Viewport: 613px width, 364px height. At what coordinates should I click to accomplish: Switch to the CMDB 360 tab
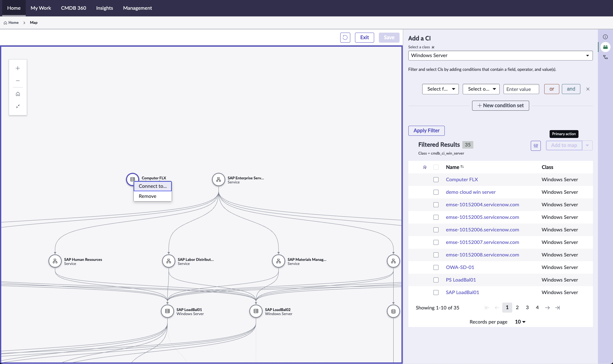click(x=73, y=8)
